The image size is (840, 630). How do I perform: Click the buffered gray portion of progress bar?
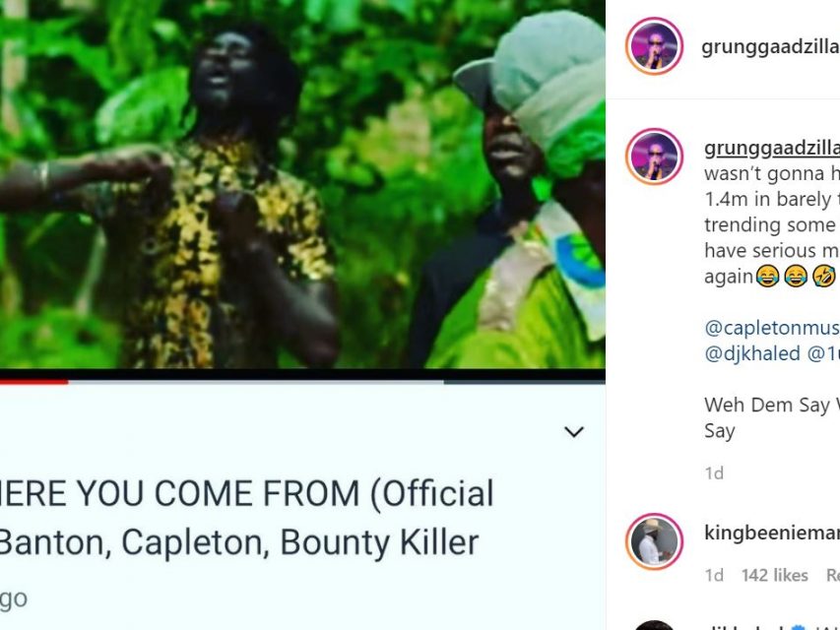(x=256, y=382)
